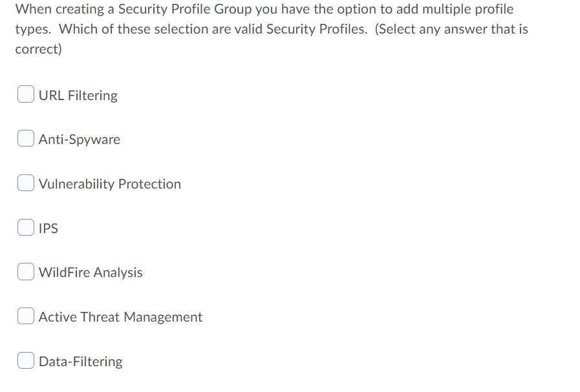This screenshot has width=580, height=392.
Task: Tick the Vulnerability Protection answer
Action: (25, 183)
